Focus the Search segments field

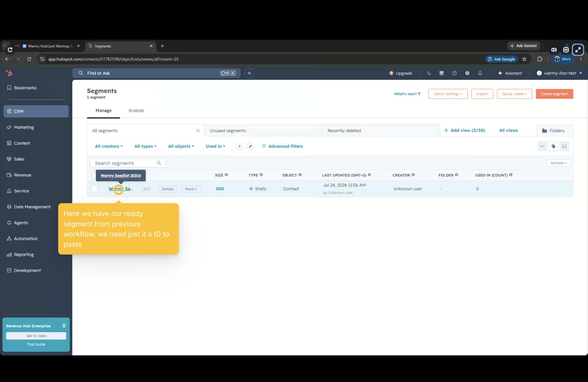(128, 163)
